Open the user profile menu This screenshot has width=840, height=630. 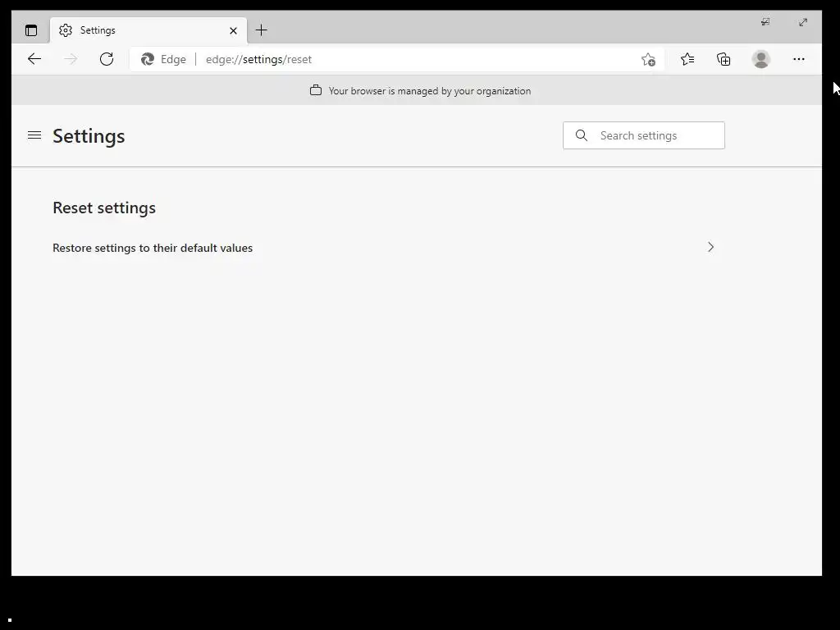click(x=761, y=59)
